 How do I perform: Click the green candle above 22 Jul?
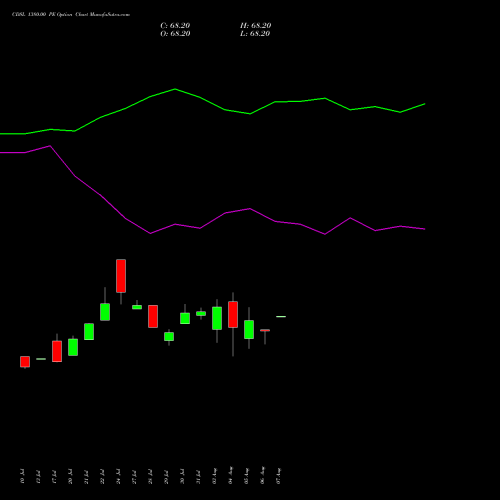pos(105,312)
